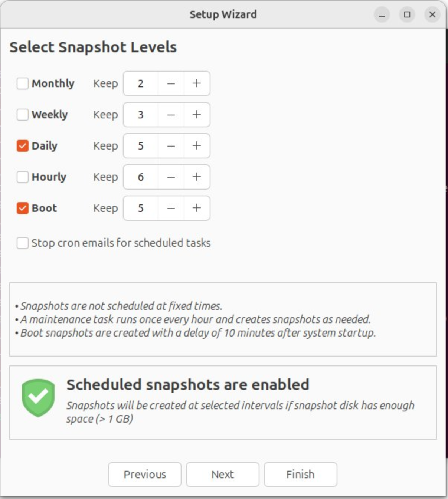
Task: Click the Daily keep value field
Action: (141, 146)
